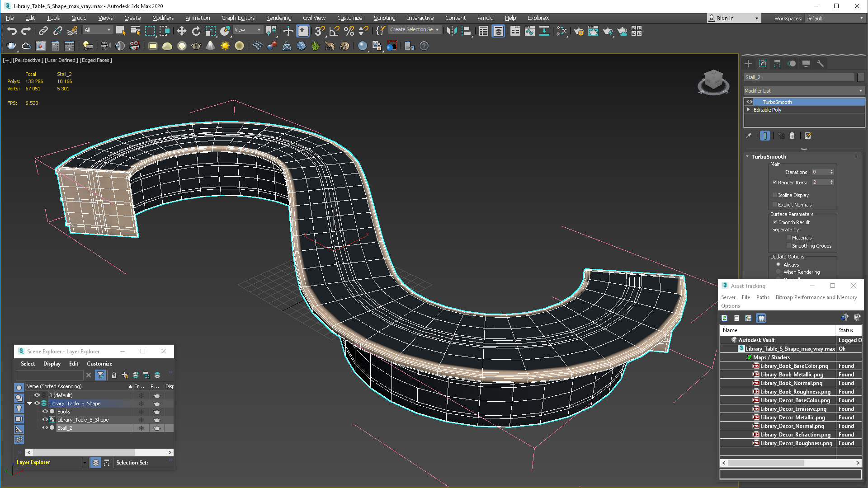Screen dimensions: 868x488
Task: Uncheck the Smooth Result checkbox
Action: [775, 222]
